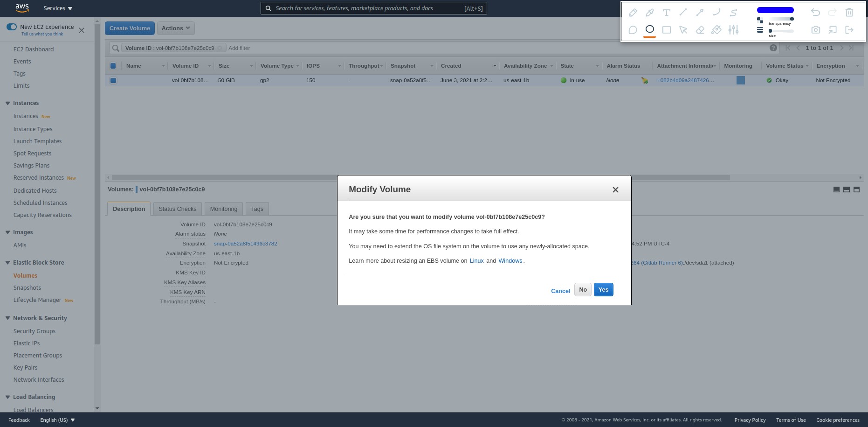Select the curved line tool
This screenshot has height=427, width=868.
pos(716,13)
